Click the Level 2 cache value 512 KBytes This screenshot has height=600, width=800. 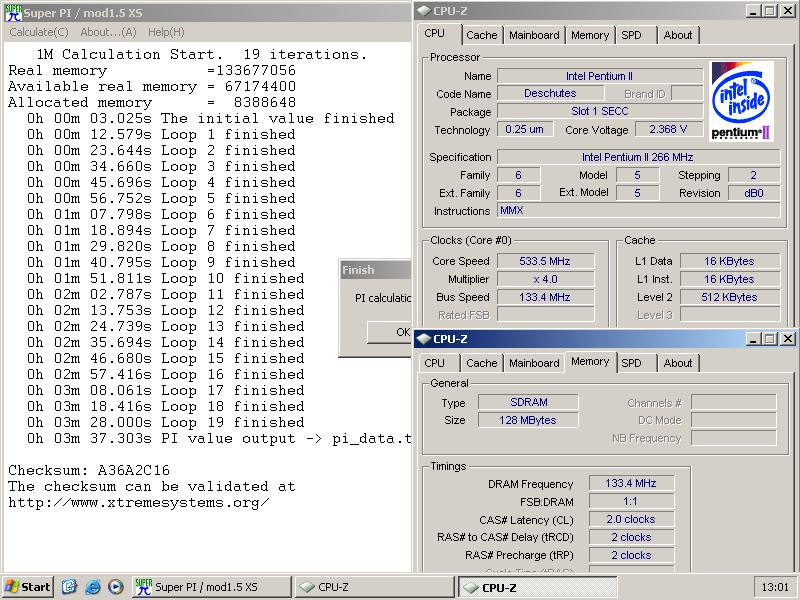click(x=730, y=297)
